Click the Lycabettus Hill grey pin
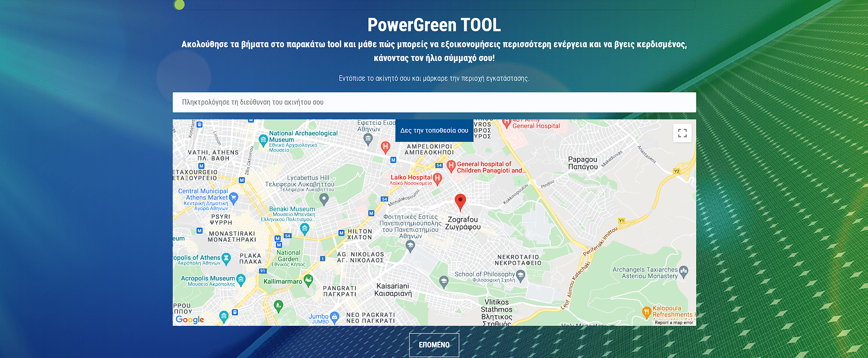The width and height of the screenshot is (868, 358). tap(324, 199)
